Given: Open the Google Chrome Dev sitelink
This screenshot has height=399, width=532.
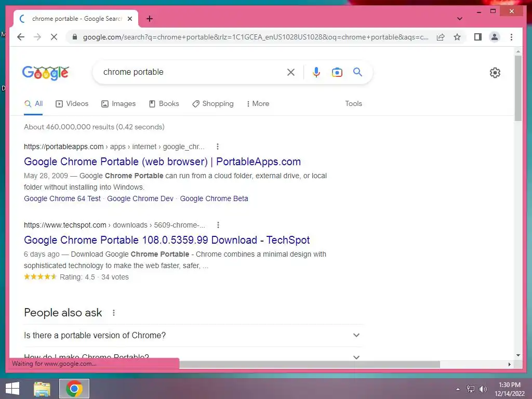Looking at the screenshot, I should 140,198.
